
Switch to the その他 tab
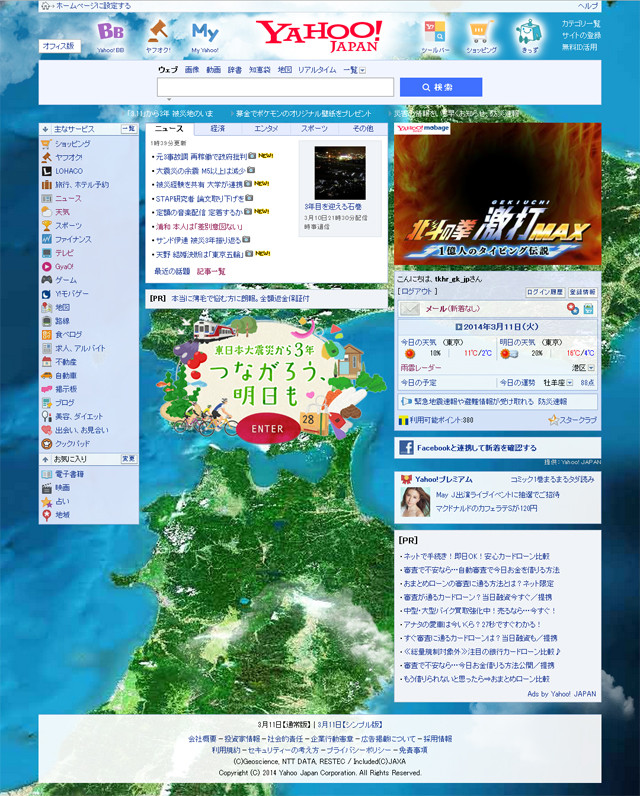pos(363,129)
